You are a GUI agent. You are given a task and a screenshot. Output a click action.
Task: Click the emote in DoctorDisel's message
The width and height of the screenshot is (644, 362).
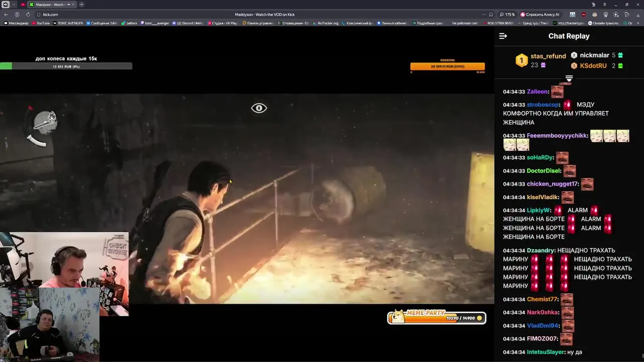570,171
